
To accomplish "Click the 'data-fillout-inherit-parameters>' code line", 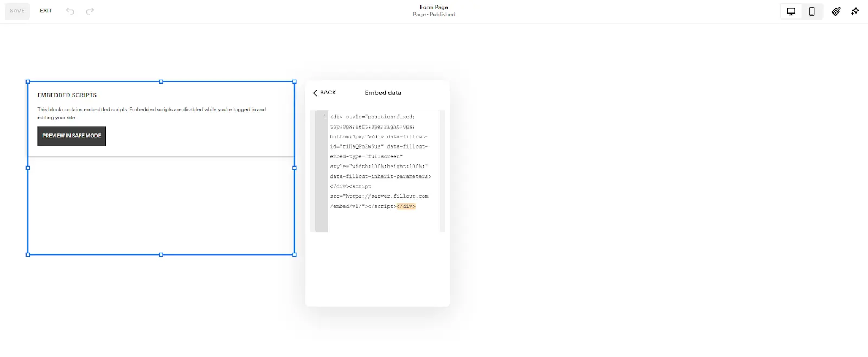I will 380,176.
